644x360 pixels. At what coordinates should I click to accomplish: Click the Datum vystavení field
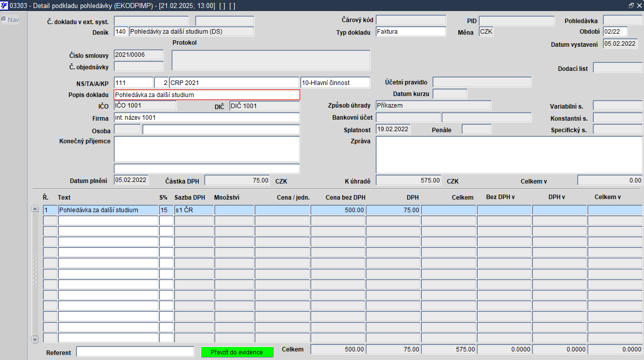click(620, 44)
